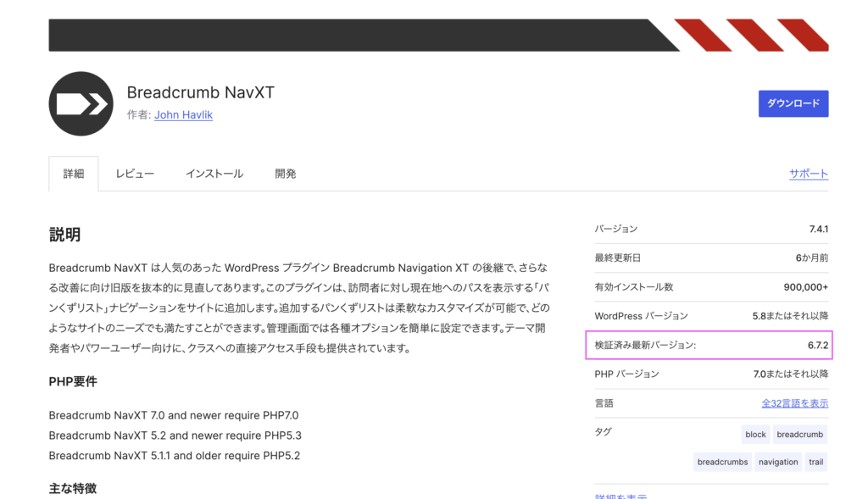The height and width of the screenshot is (499, 868).
Task: Click the ダウンロード button
Action: [x=793, y=103]
